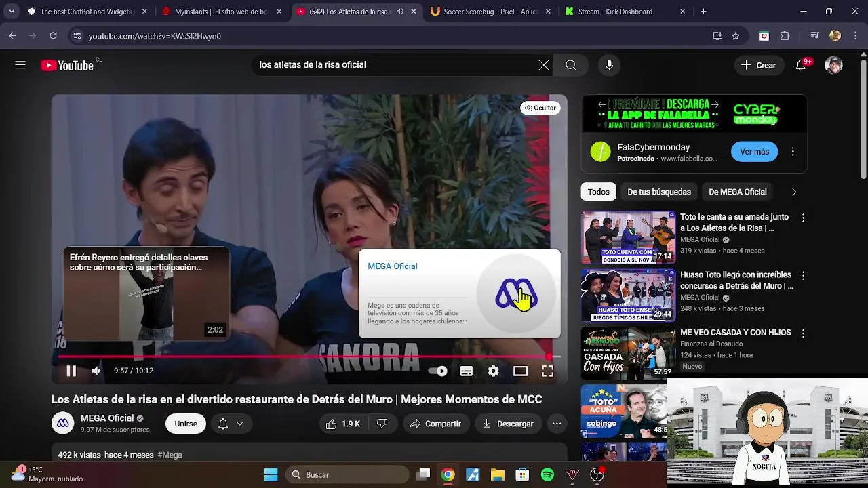
Task: Switch to theater mode
Action: (x=520, y=371)
